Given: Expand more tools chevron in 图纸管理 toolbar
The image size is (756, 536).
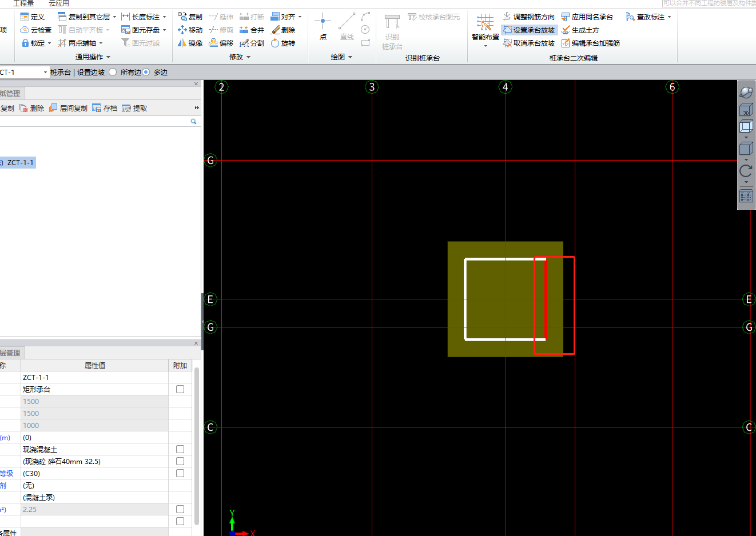Looking at the screenshot, I should click(x=197, y=108).
